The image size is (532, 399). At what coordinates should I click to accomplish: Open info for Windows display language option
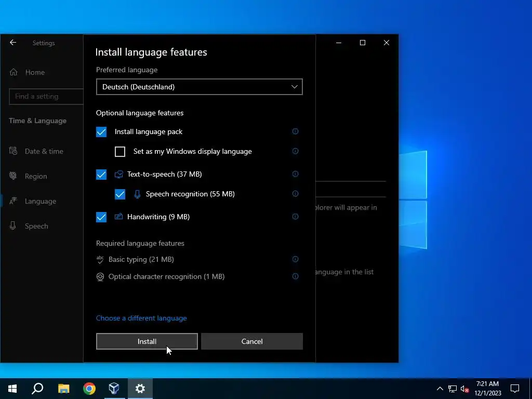[295, 151]
